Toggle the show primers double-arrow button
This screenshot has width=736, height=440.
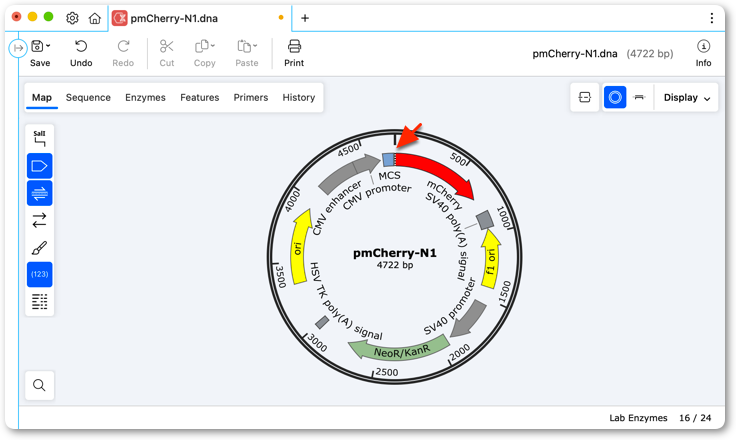pos(39,193)
